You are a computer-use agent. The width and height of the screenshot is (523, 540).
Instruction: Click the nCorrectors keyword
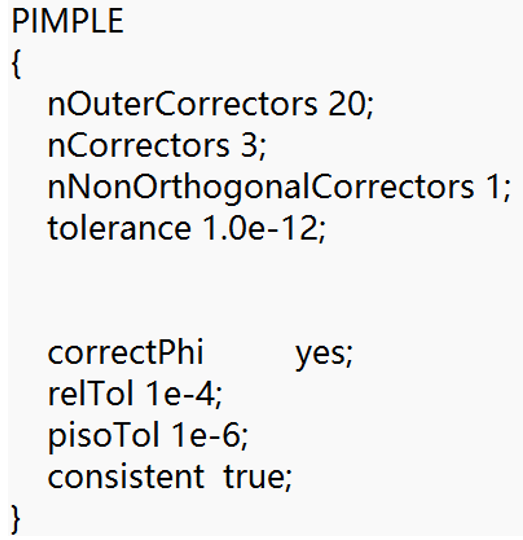[138, 145]
